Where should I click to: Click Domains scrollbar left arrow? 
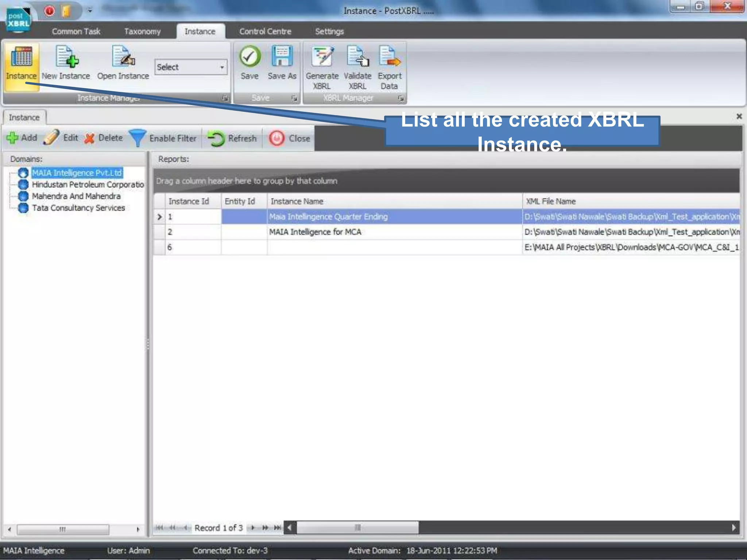(9, 529)
